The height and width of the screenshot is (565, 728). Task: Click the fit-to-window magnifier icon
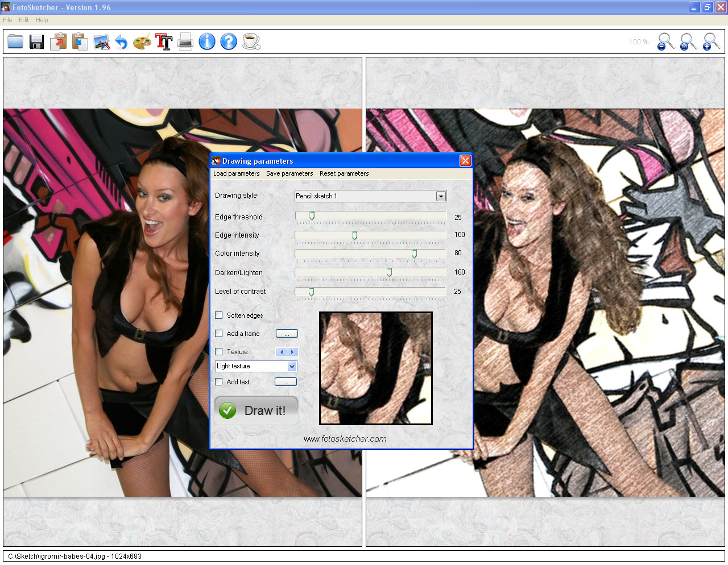click(688, 41)
